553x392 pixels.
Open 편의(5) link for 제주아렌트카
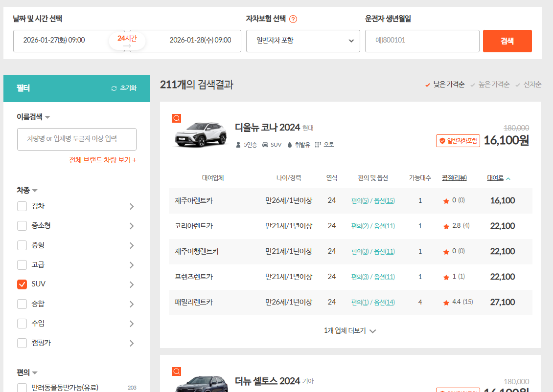click(x=360, y=201)
